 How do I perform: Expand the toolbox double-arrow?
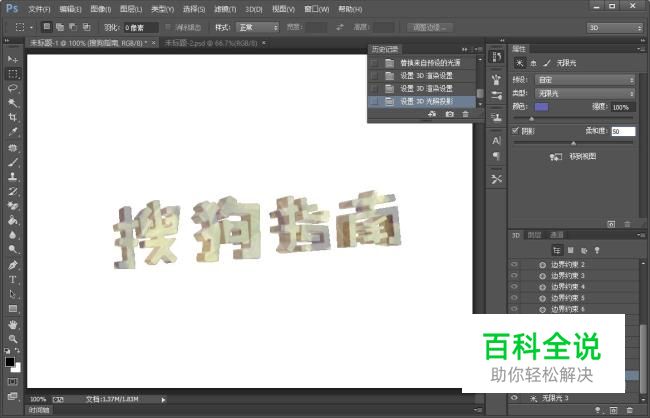pos(7,41)
